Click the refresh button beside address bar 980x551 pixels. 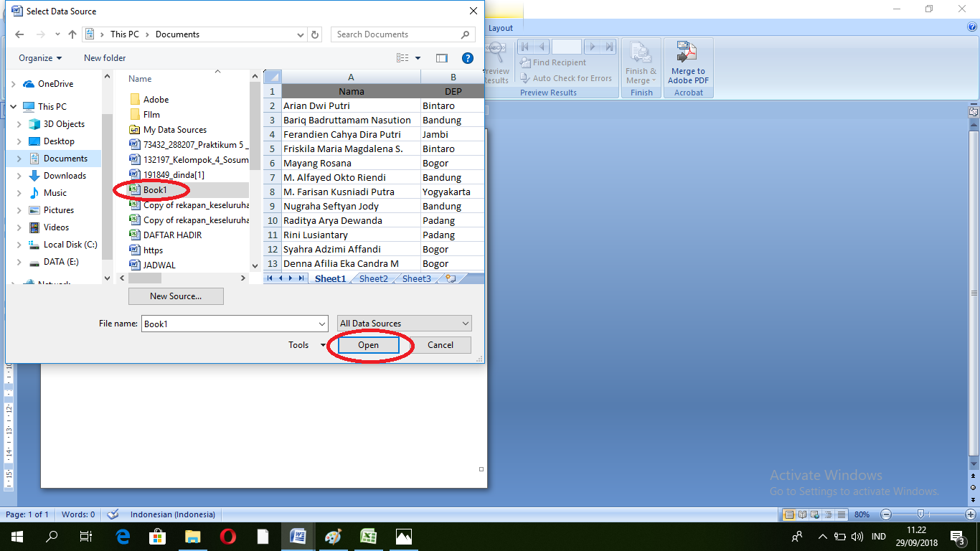coord(316,34)
